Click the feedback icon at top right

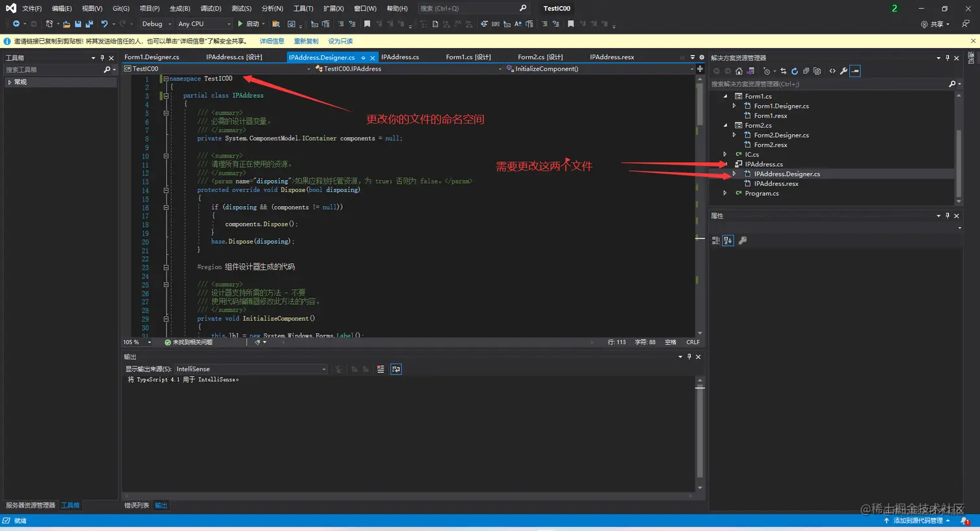click(x=966, y=24)
